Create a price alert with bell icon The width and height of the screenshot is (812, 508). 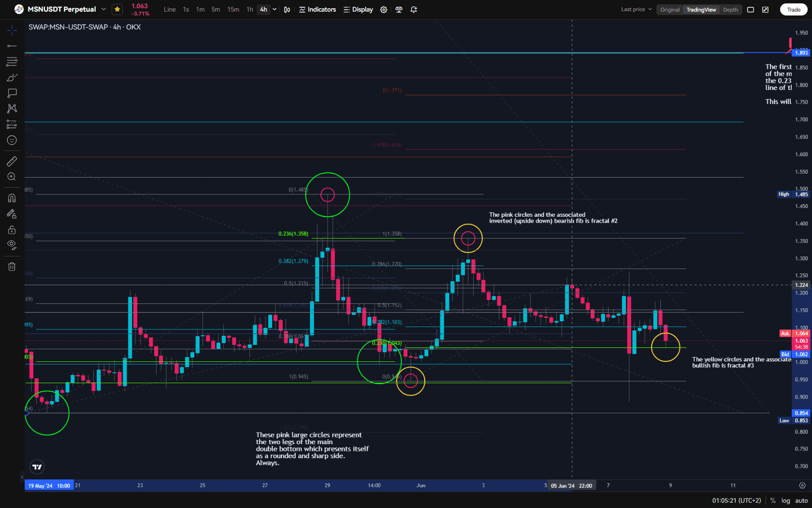pos(414,9)
